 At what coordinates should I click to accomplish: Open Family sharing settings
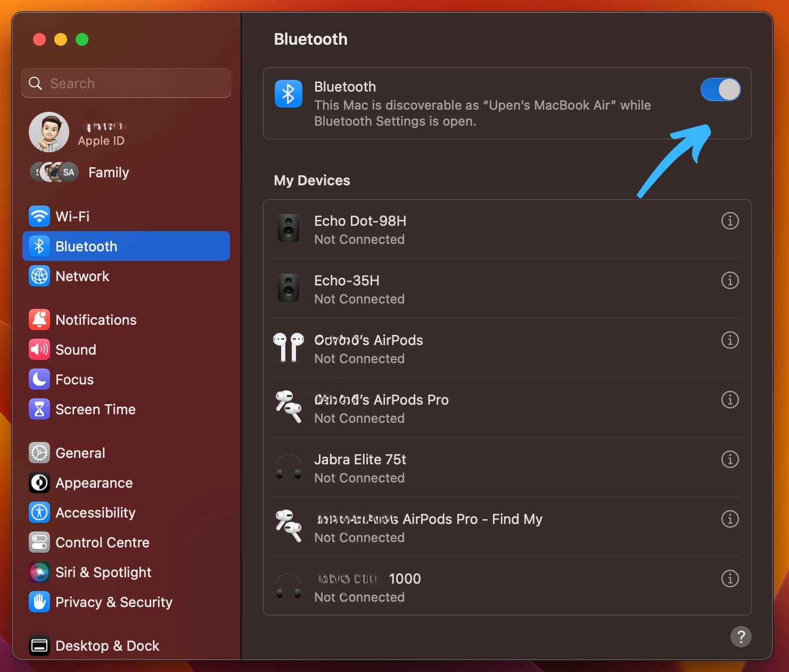coord(80,173)
